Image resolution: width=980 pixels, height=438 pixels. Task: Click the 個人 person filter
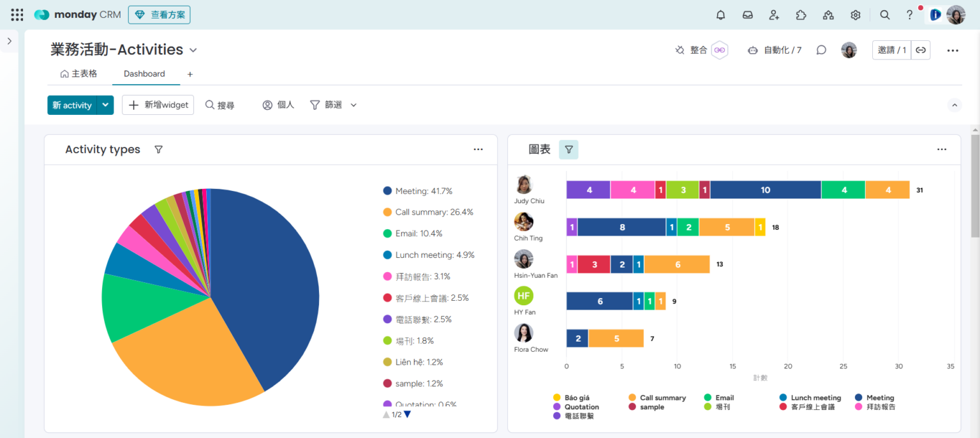point(278,105)
